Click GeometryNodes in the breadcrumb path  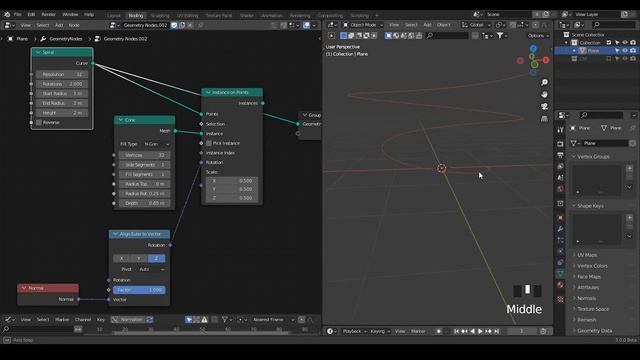click(x=66, y=39)
